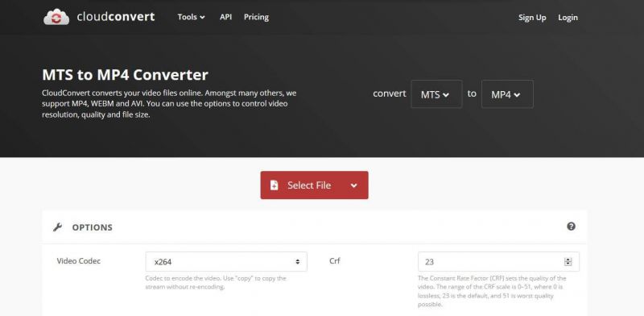Click the Crf spinner arrows
Image resolution: width=644 pixels, height=316 pixels.
pos(568,262)
